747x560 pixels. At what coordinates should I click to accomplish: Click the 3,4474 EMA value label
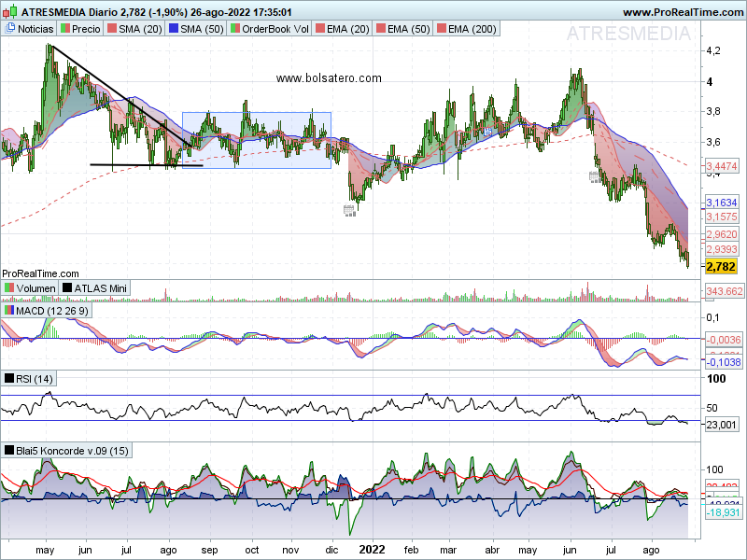click(721, 166)
